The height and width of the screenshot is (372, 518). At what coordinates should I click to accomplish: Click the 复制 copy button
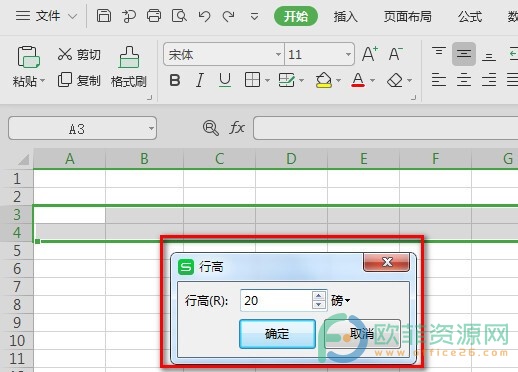point(79,80)
